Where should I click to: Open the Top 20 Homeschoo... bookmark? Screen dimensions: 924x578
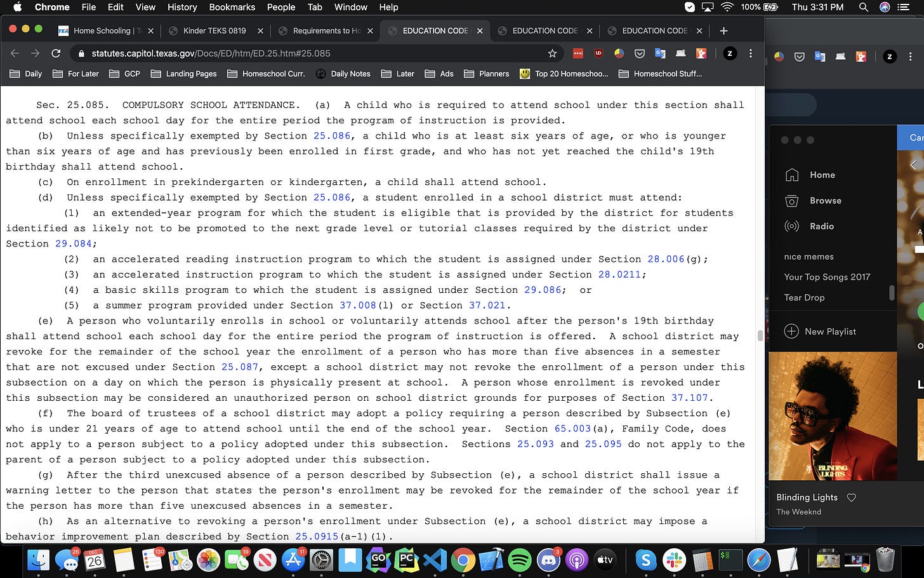coord(564,74)
